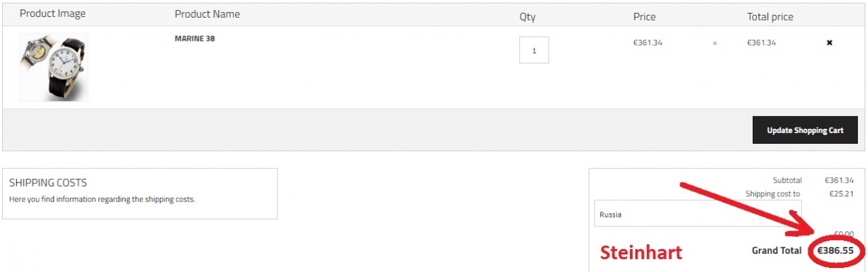Click the Subtotal amount €361.34
Screen dimensions: 868x272
(x=839, y=180)
